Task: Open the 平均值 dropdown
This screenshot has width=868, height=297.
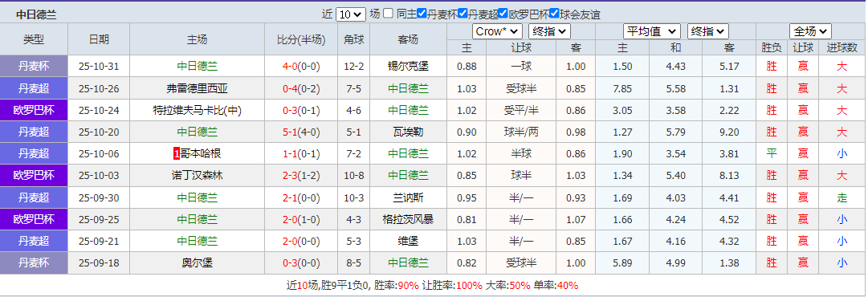Action: 651,31
